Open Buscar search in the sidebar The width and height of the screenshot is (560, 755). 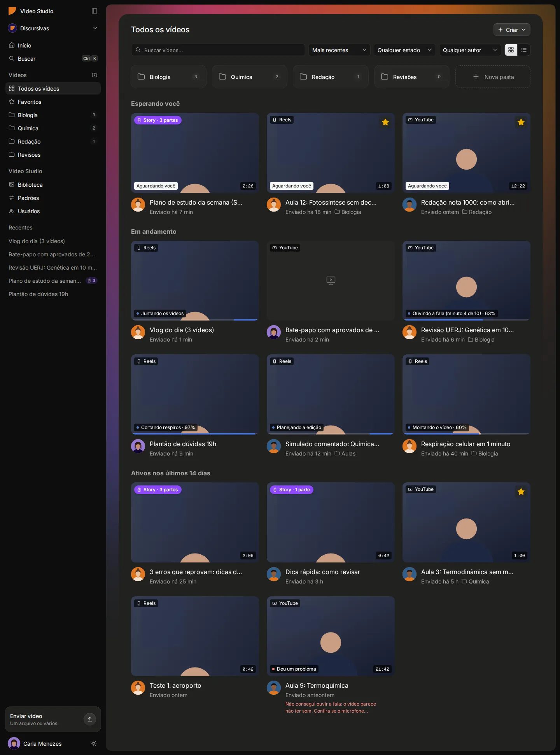click(53, 59)
